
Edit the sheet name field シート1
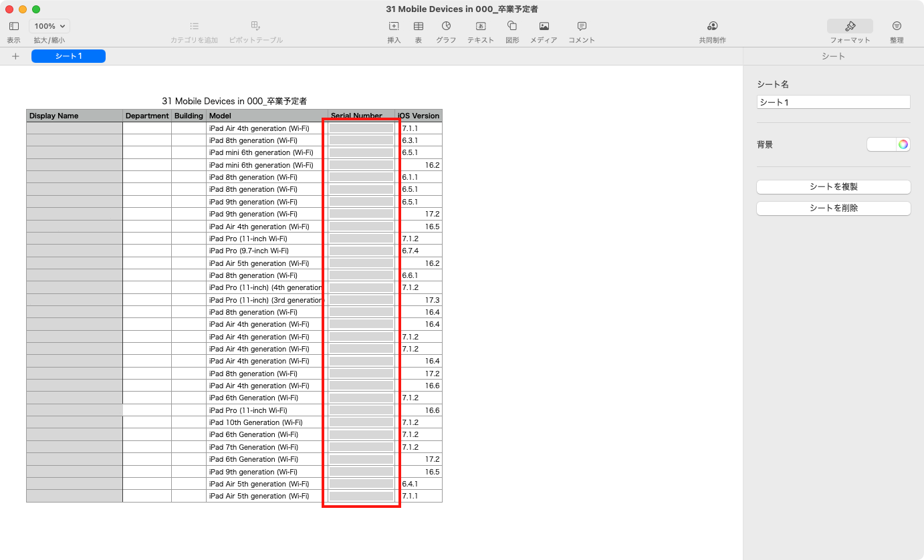(833, 102)
